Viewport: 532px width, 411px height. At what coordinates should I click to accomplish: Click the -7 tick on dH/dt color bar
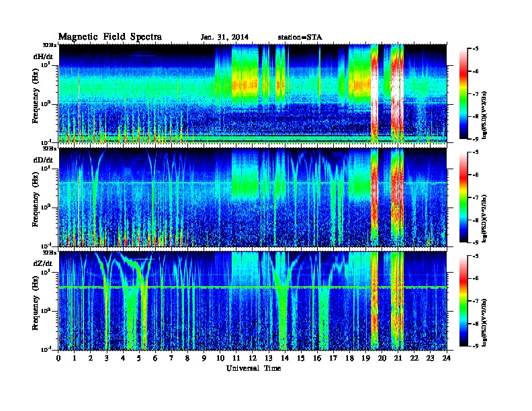click(x=476, y=94)
